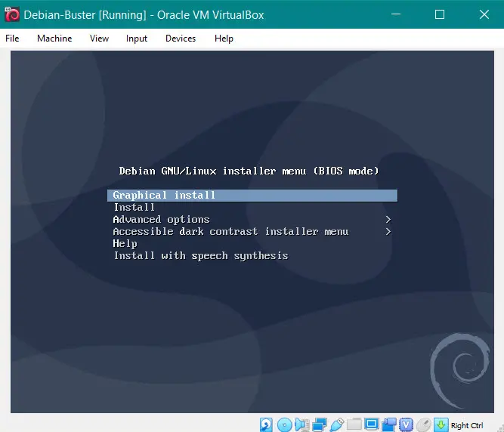504x432 pixels.
Task: Click the mouse integration status icon
Action: click(x=424, y=425)
